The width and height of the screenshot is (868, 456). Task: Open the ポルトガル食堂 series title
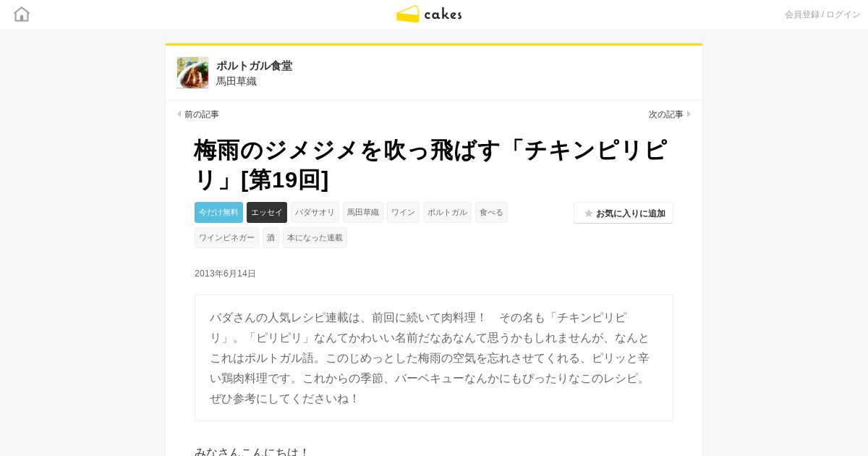[254, 66]
